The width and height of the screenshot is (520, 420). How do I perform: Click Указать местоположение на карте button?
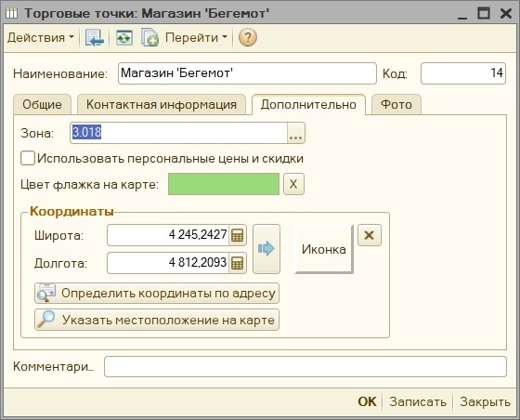pyautogui.click(x=157, y=320)
